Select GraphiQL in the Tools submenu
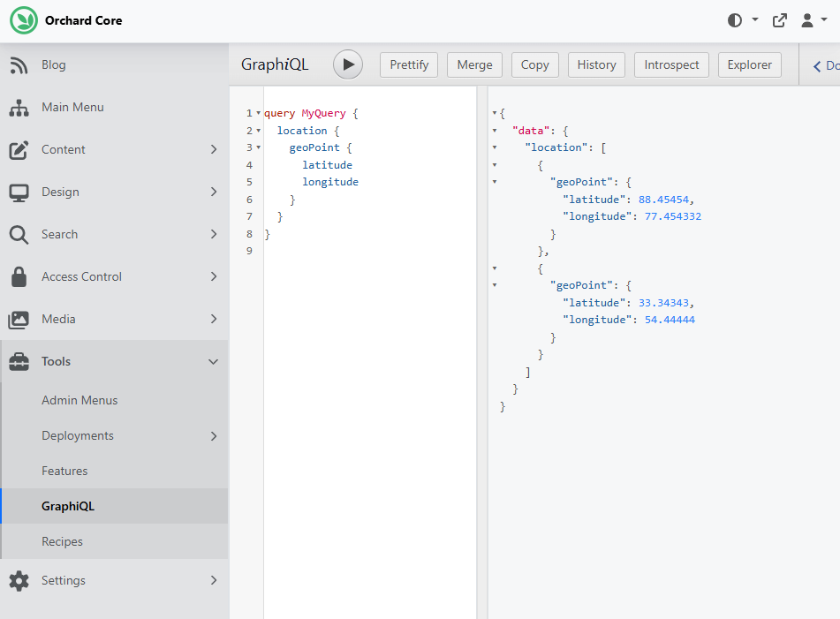 [x=68, y=506]
